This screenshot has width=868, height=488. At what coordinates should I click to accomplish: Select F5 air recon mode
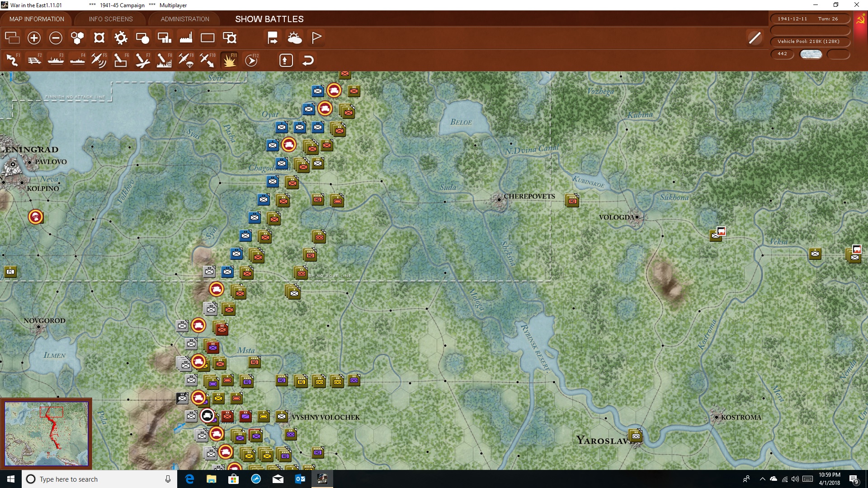coord(99,60)
